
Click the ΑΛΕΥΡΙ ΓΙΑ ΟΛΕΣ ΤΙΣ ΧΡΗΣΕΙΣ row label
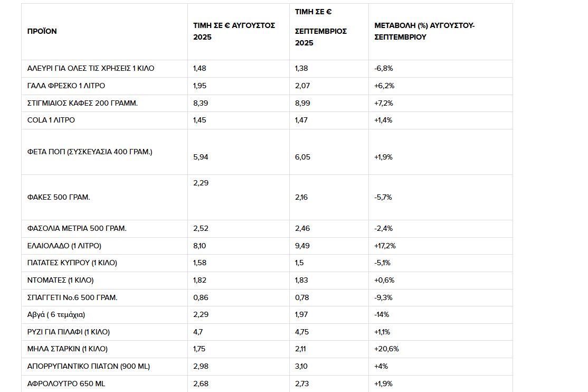pos(91,68)
